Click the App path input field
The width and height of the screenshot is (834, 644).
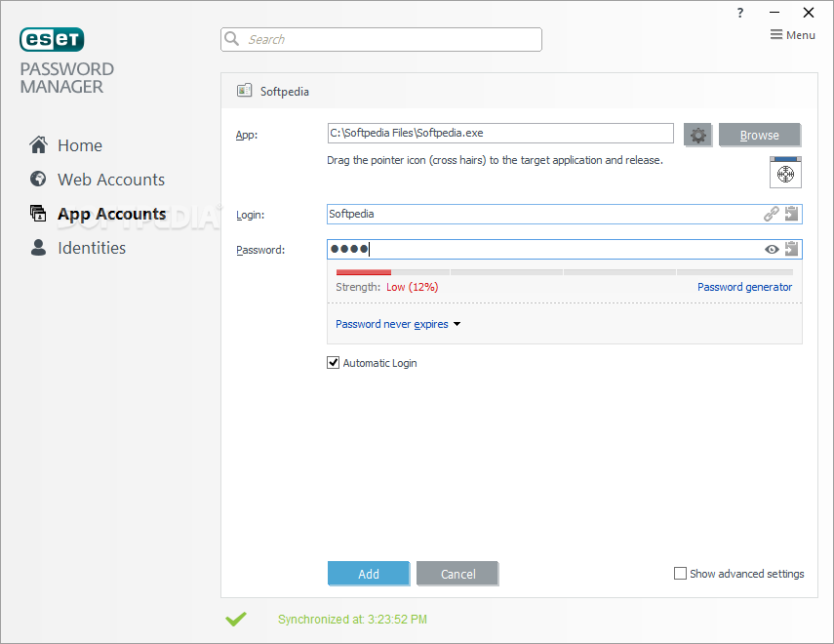tap(500, 133)
